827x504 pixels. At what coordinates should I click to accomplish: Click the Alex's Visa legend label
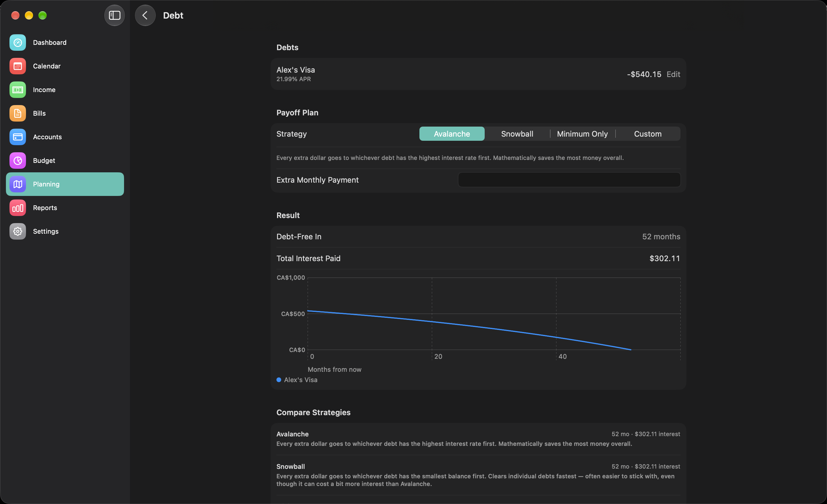tap(301, 380)
